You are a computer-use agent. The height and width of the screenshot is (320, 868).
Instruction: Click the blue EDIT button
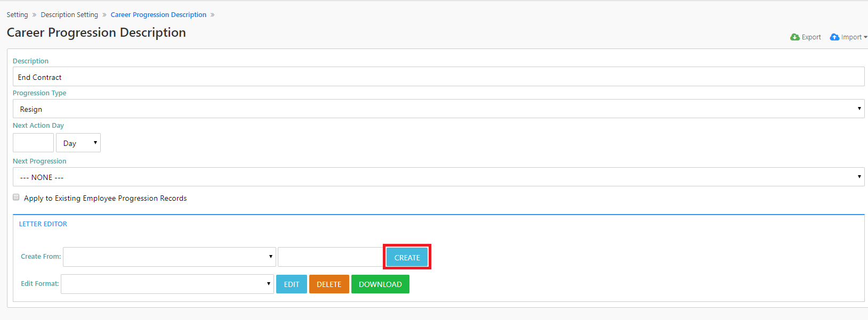[292, 284]
